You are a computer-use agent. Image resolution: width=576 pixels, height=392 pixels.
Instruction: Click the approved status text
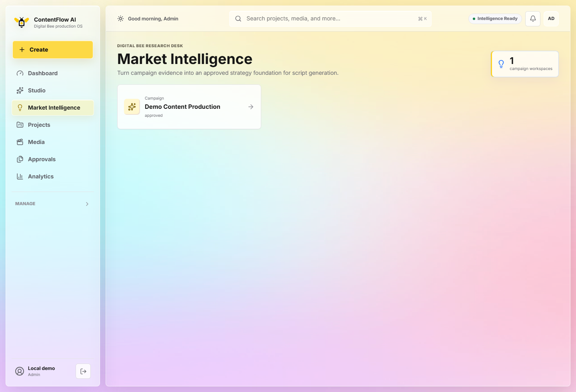(154, 116)
